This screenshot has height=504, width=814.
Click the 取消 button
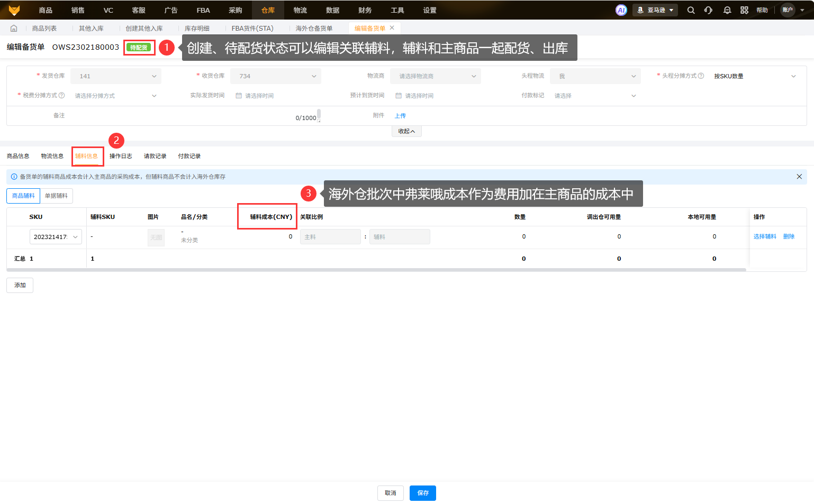click(x=391, y=493)
